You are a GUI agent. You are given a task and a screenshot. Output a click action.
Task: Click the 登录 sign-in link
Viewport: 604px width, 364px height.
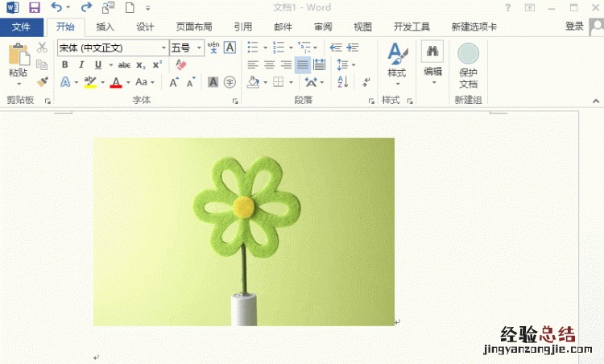[574, 27]
